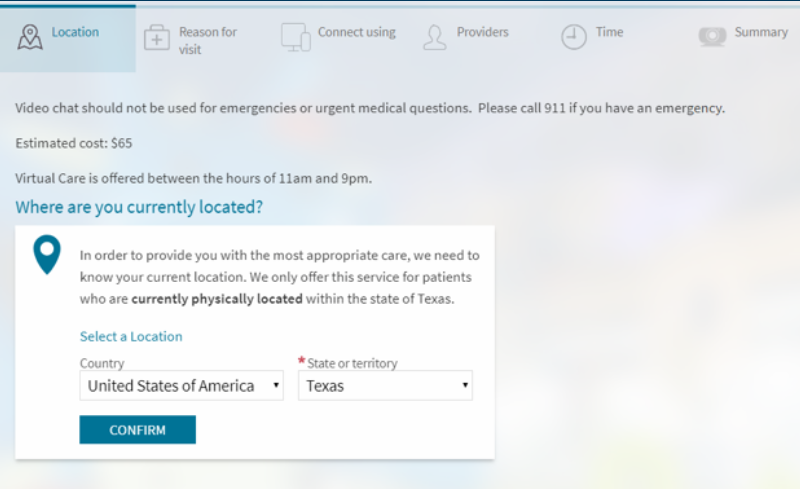Screen dimensions: 800x489
Task: Open the State or territory dropdown
Action: pyautogui.click(x=385, y=385)
